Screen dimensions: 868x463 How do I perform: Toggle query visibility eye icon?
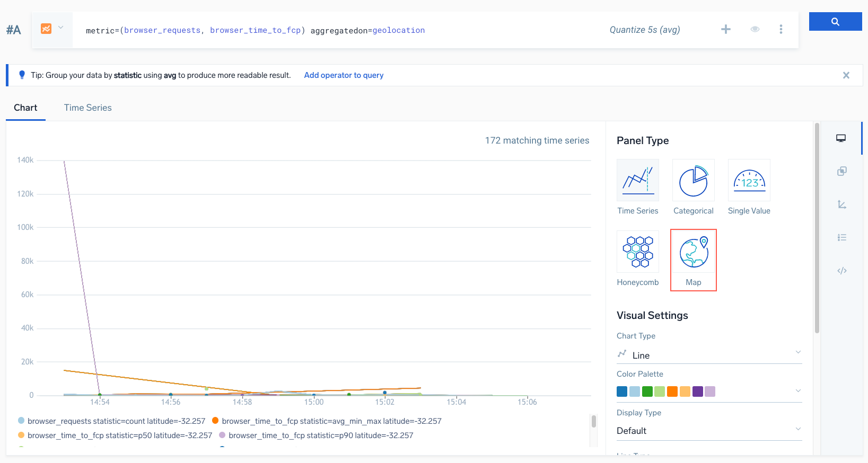click(x=755, y=30)
